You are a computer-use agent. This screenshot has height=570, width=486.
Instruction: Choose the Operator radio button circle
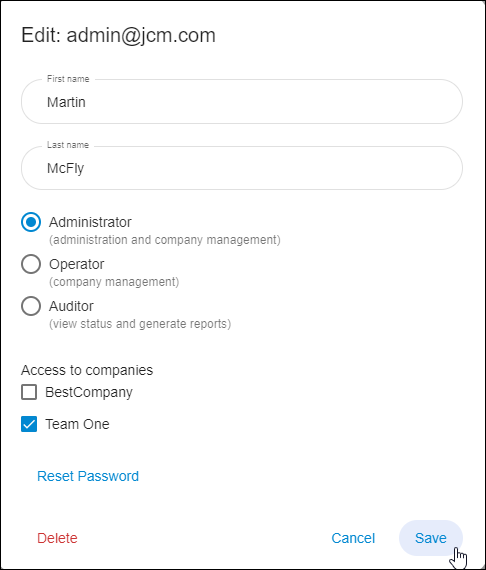pos(31,264)
